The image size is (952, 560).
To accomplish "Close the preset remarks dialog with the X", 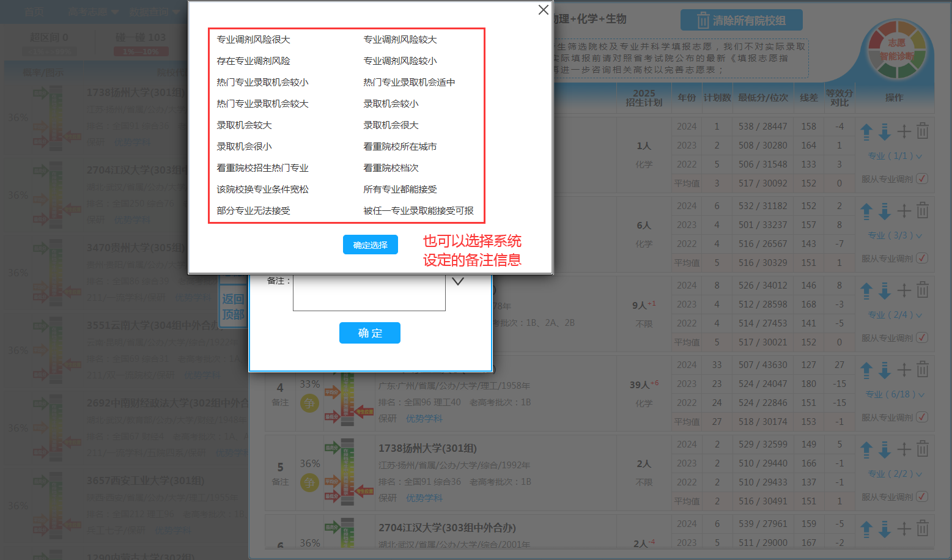I will pos(543,10).
